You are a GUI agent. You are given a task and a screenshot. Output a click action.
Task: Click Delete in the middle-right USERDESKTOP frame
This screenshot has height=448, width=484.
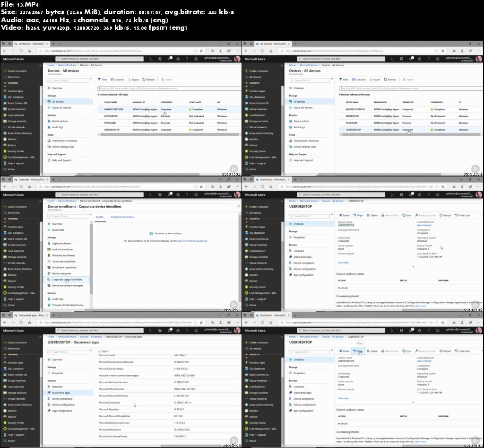pos(372,215)
